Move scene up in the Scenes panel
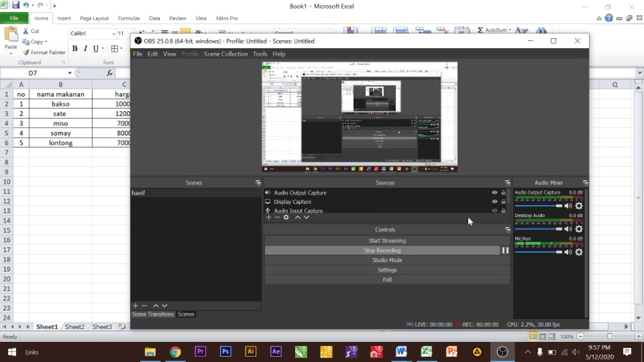This screenshot has height=362, width=644. point(156,305)
